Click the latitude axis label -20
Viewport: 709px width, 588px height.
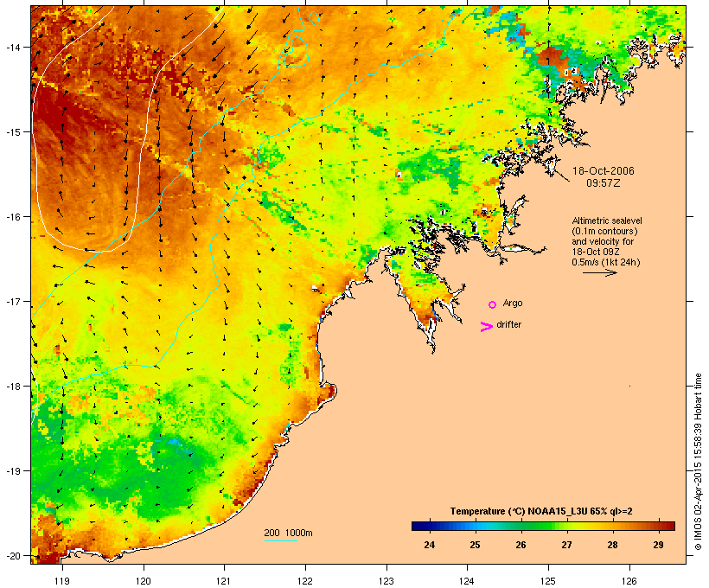(12, 555)
